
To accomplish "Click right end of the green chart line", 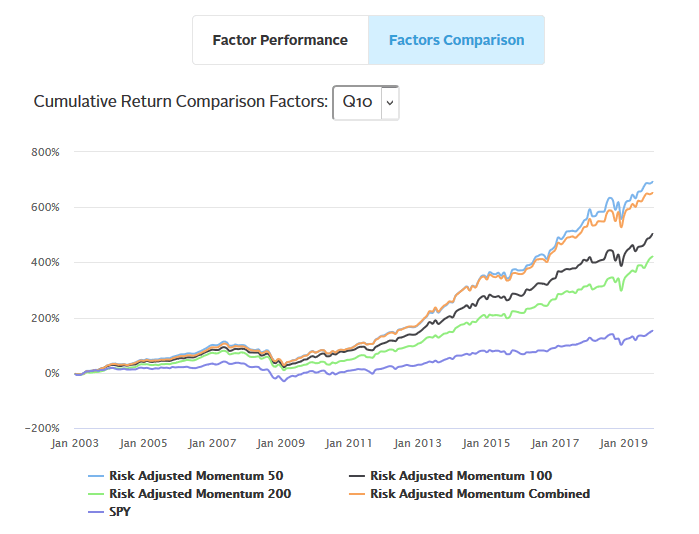I will pos(652,257).
